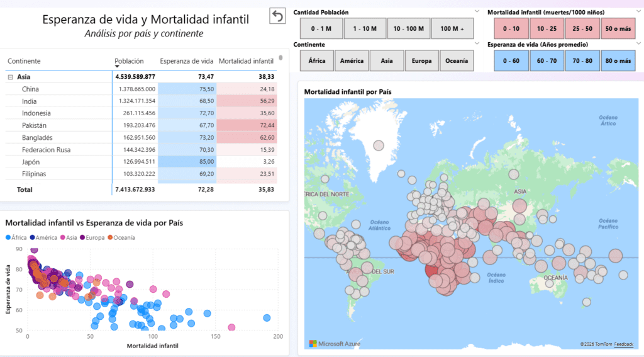644x357 pixels.
Task: Click the table's vertical scrollbar thumb
Action: coord(280,58)
